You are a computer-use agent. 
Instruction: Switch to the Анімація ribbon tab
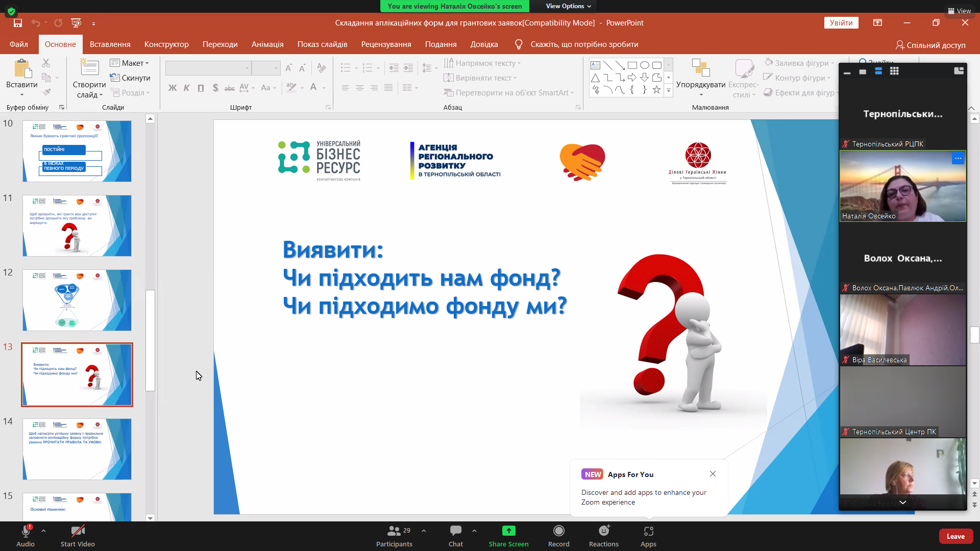267,44
